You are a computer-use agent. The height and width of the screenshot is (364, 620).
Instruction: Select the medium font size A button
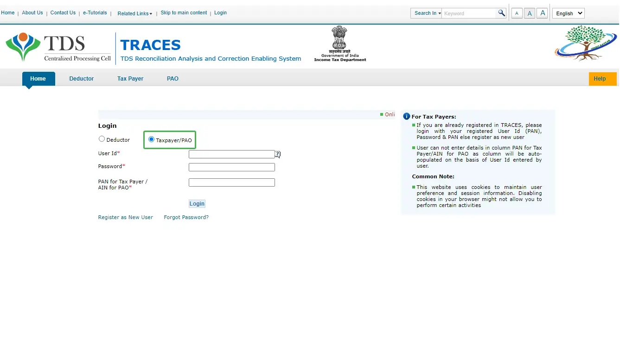(530, 13)
